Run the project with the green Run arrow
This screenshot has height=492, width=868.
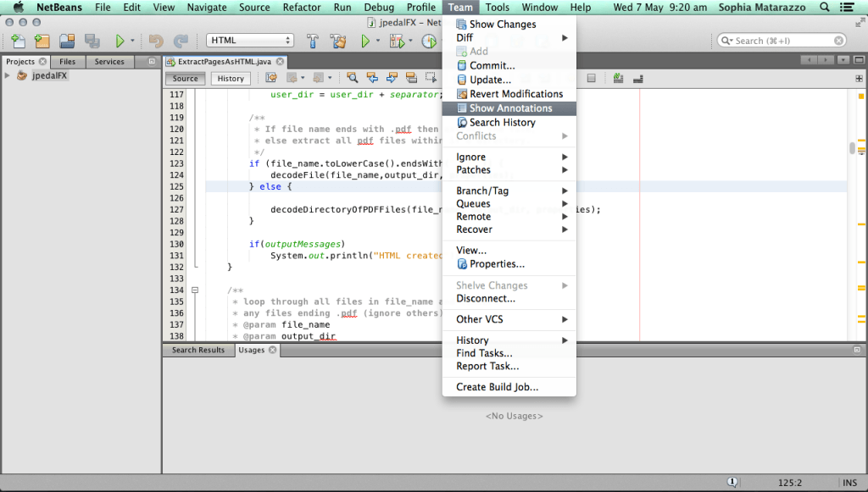click(x=366, y=40)
